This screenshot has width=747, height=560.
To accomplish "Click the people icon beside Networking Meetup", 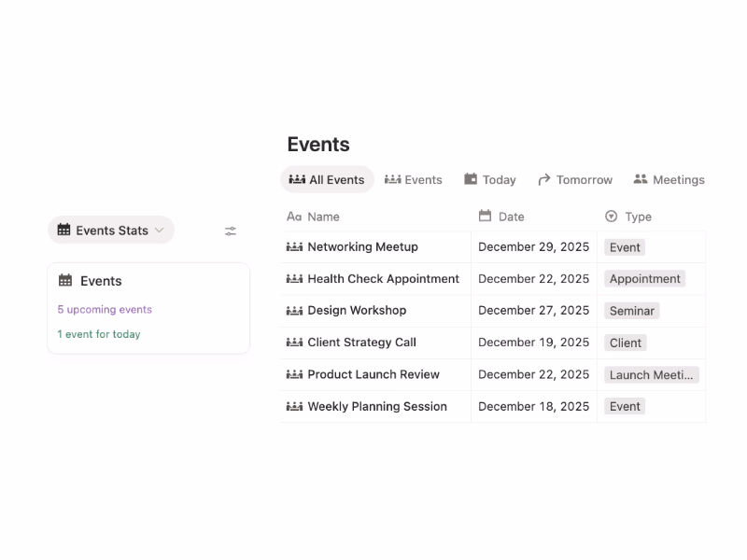I will [292, 246].
